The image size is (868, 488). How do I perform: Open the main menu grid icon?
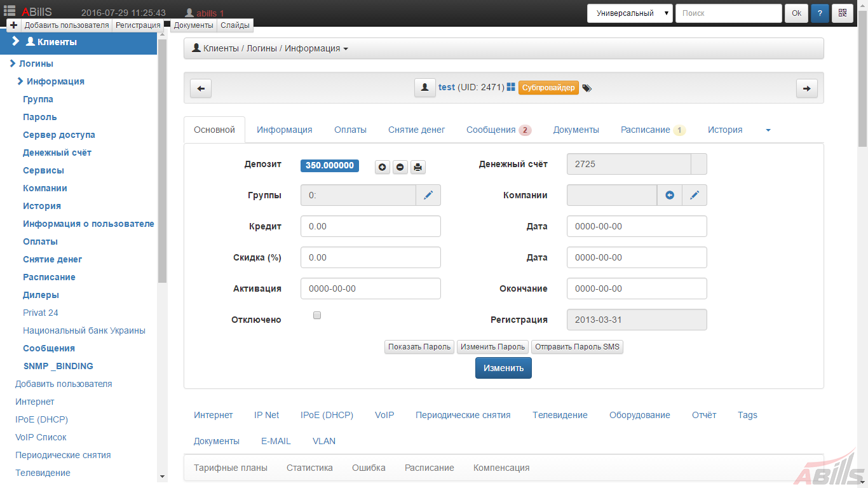pos(10,10)
